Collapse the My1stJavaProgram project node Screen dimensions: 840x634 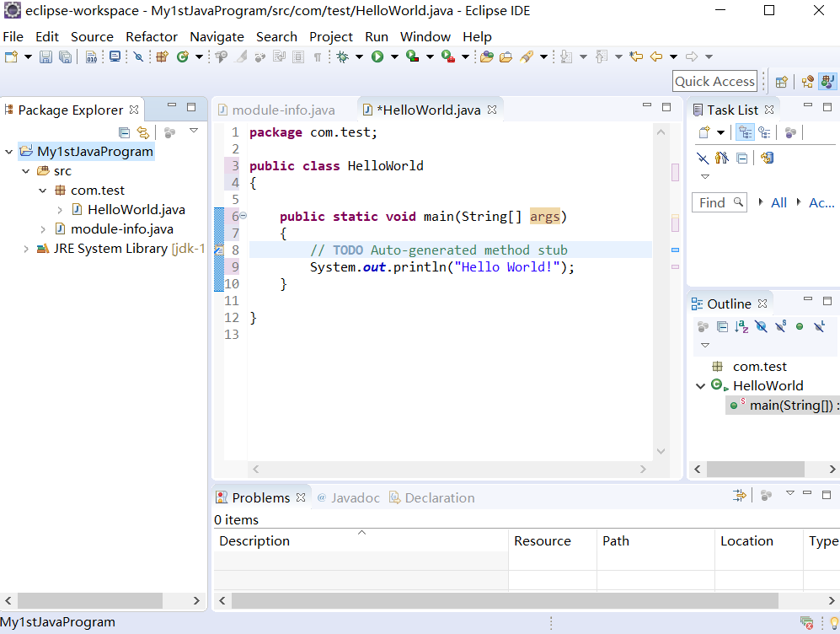tap(8, 153)
